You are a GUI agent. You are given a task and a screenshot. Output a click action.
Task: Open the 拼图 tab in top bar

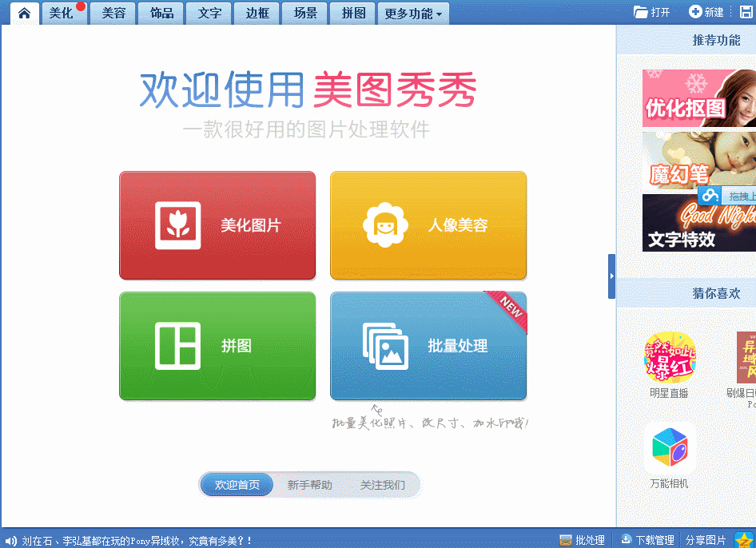tap(353, 13)
